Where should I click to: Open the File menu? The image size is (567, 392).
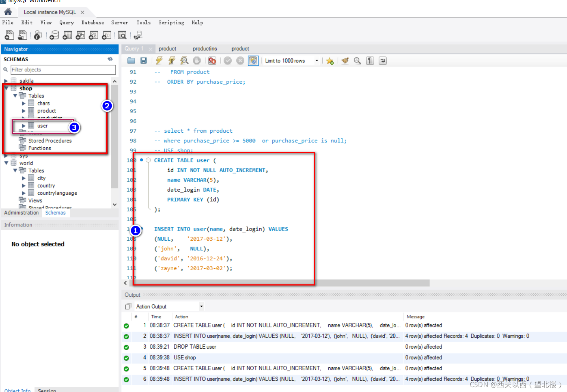8,22
